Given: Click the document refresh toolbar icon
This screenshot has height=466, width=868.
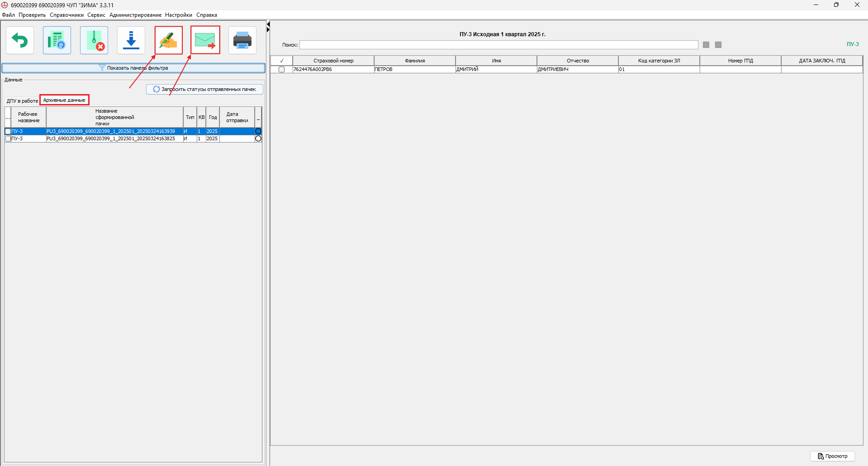Looking at the screenshot, I should pos(57,41).
